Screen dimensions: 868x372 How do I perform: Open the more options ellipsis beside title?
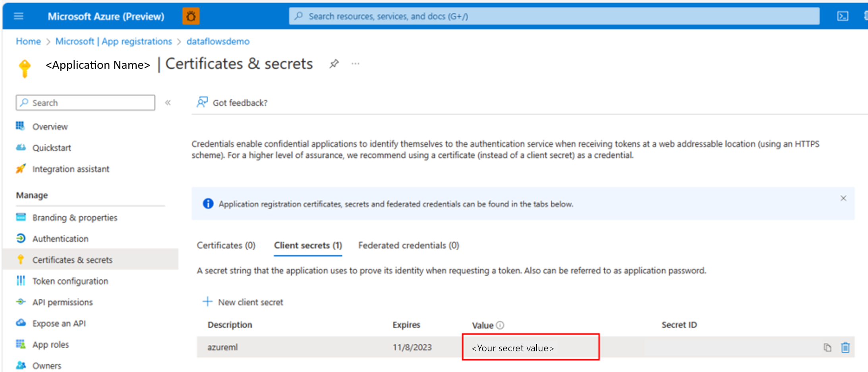click(356, 64)
